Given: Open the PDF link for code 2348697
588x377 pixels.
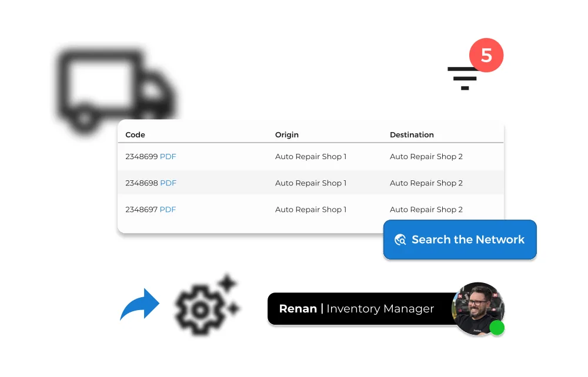Looking at the screenshot, I should 168,210.
